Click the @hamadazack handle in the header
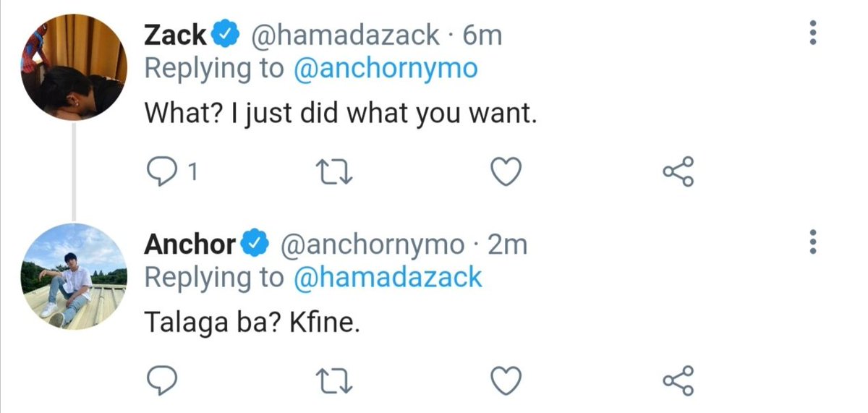 [x=344, y=34]
